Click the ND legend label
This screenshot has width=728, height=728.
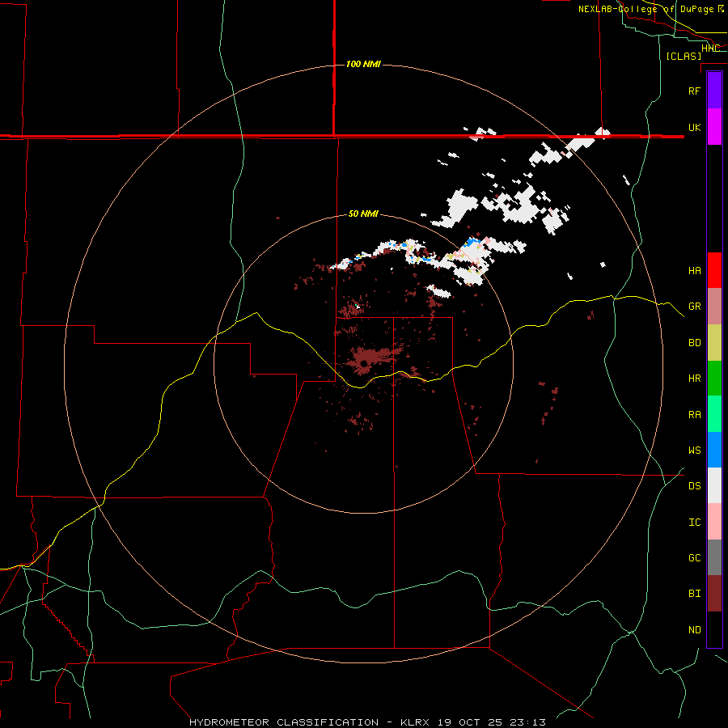(695, 630)
